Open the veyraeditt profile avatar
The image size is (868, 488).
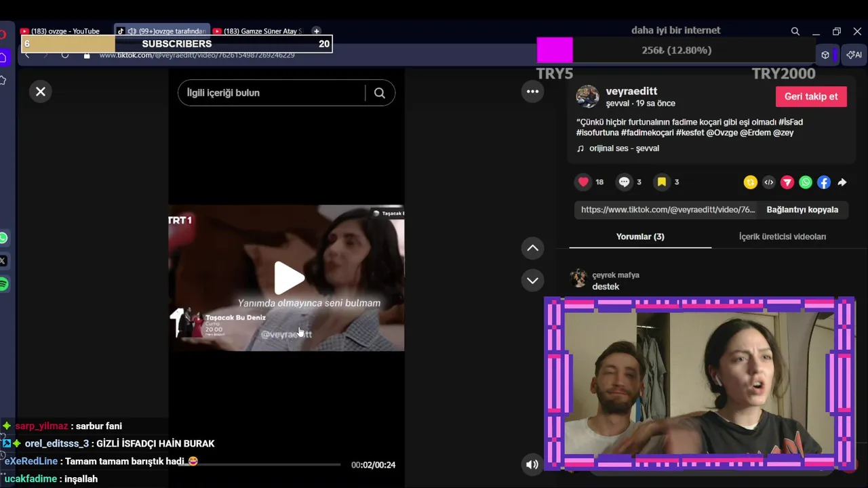pyautogui.click(x=587, y=96)
